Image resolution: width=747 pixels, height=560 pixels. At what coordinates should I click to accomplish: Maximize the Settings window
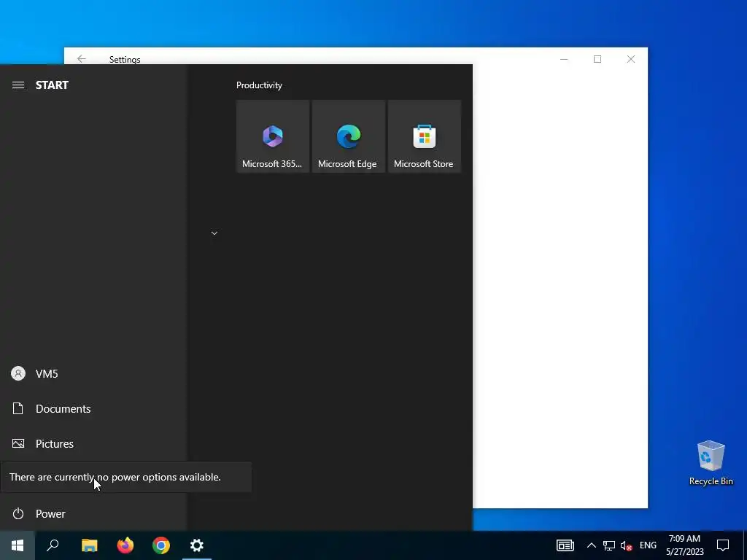coord(597,59)
